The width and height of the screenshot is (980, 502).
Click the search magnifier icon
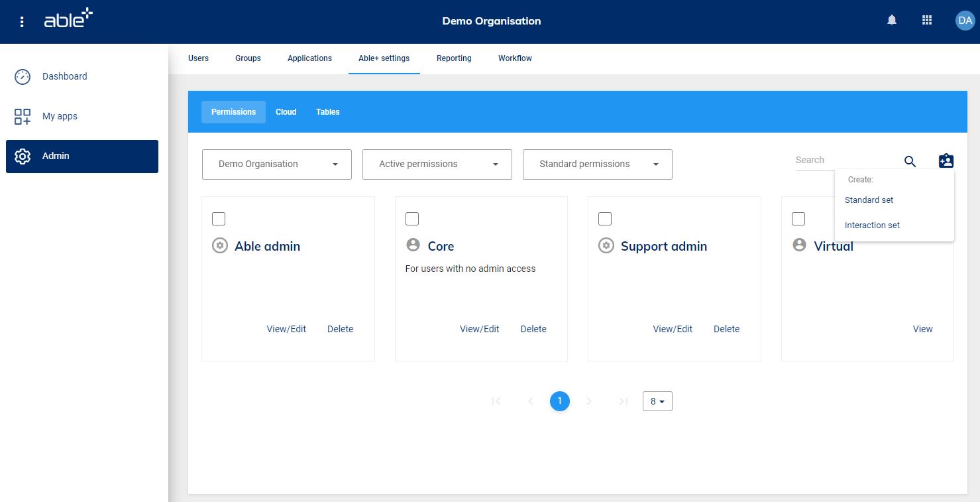pyautogui.click(x=910, y=161)
